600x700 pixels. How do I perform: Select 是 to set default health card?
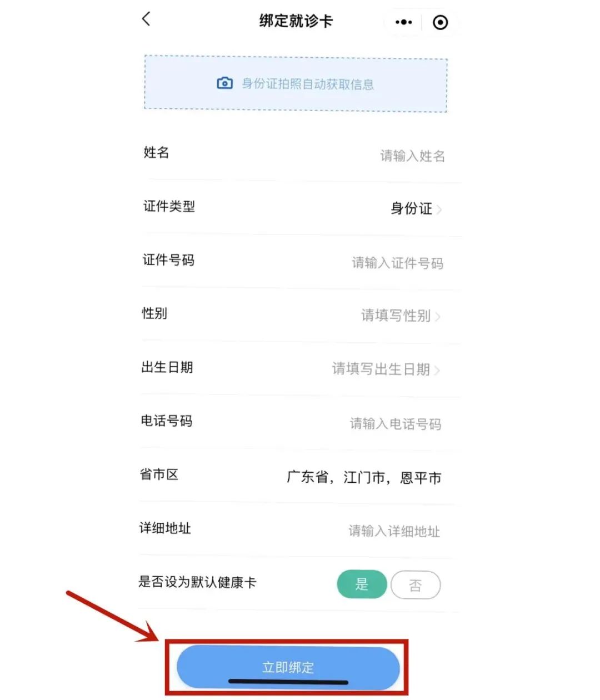coord(362,584)
